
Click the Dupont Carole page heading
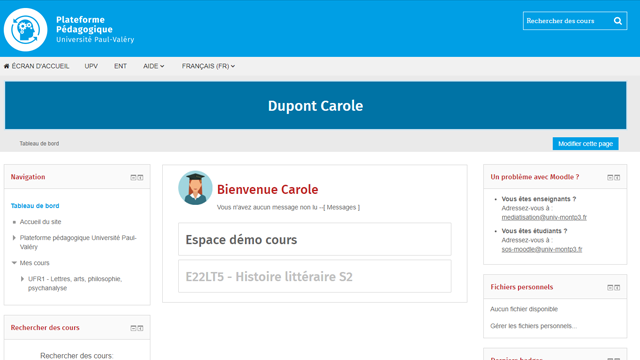(316, 106)
